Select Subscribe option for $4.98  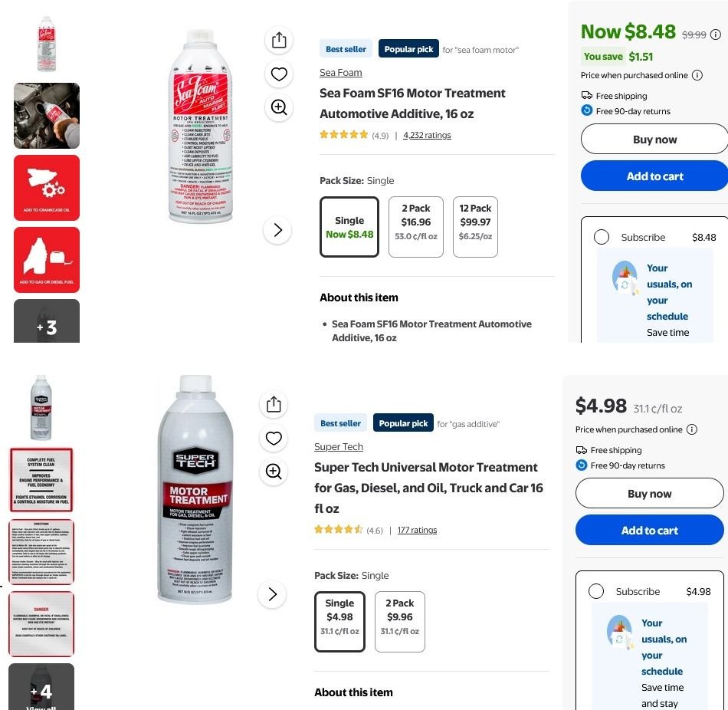(596, 591)
